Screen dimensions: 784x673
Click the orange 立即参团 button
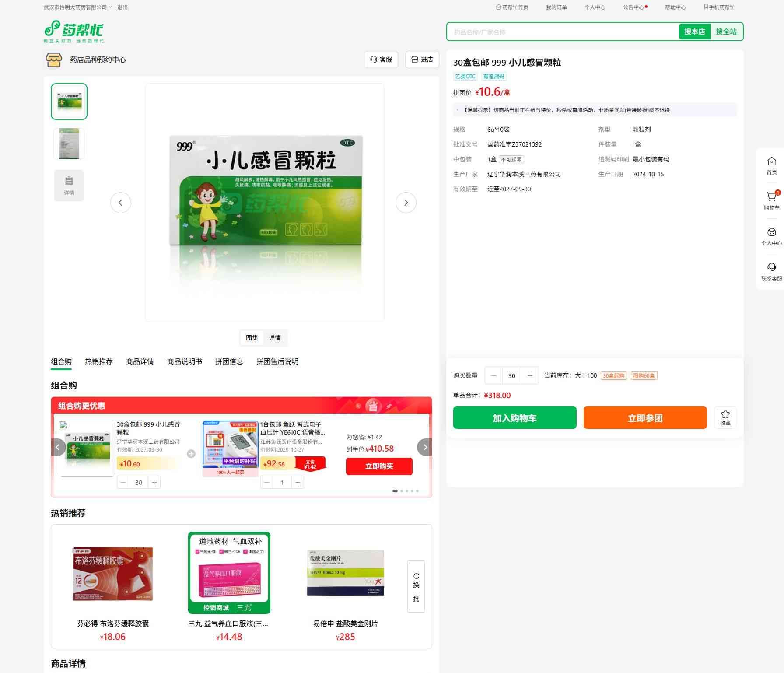645,418
